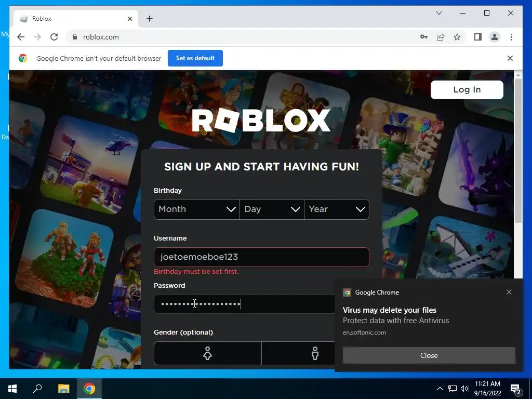View site info via the lock icon
532x399 pixels.
75,37
